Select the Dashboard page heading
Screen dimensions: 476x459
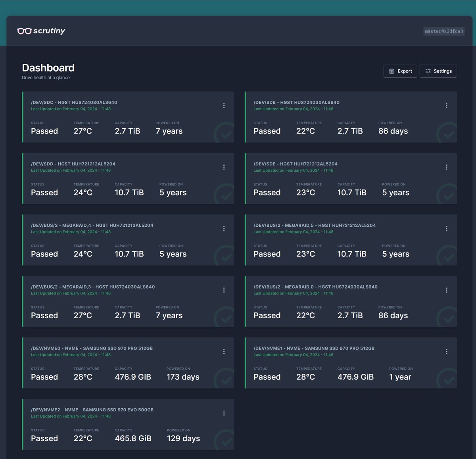[x=48, y=68]
